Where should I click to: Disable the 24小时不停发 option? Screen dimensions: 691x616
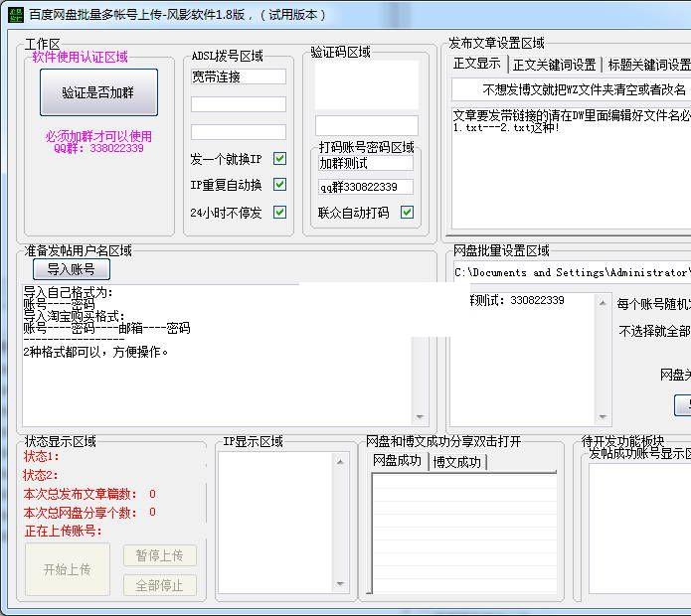279,212
